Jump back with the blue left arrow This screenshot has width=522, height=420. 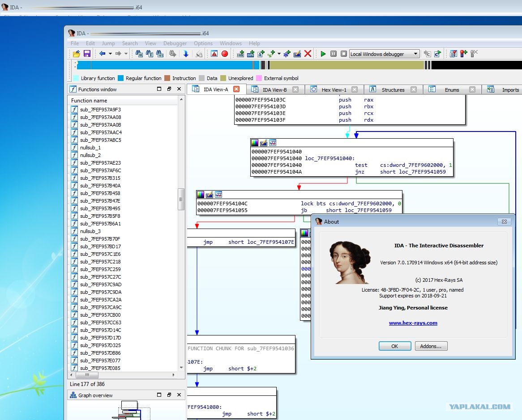[102, 54]
